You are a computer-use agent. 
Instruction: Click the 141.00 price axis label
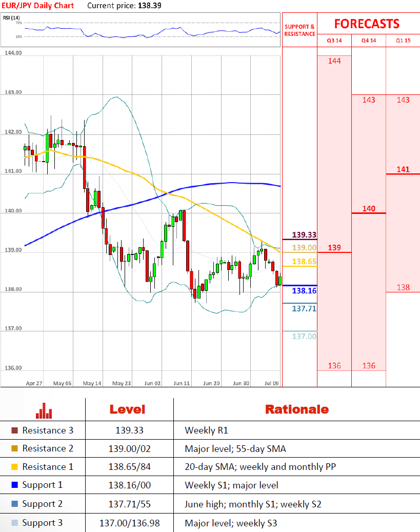point(13,171)
